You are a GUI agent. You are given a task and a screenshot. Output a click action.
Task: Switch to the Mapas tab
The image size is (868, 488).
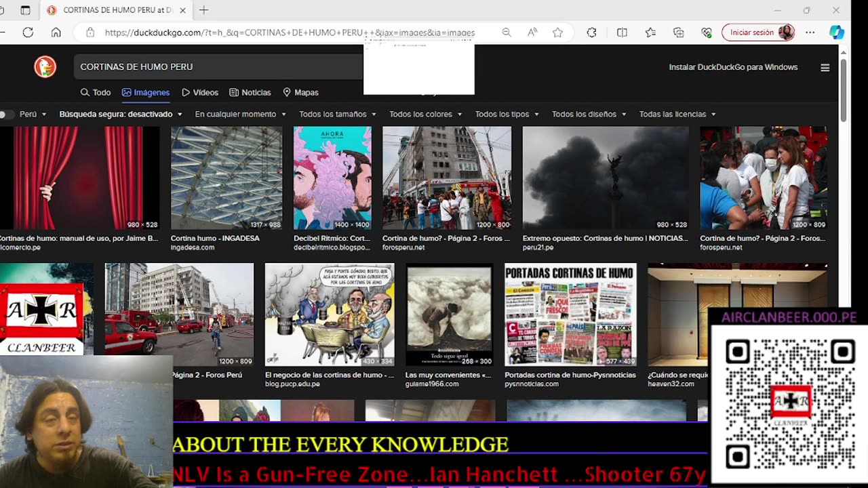coord(300,92)
